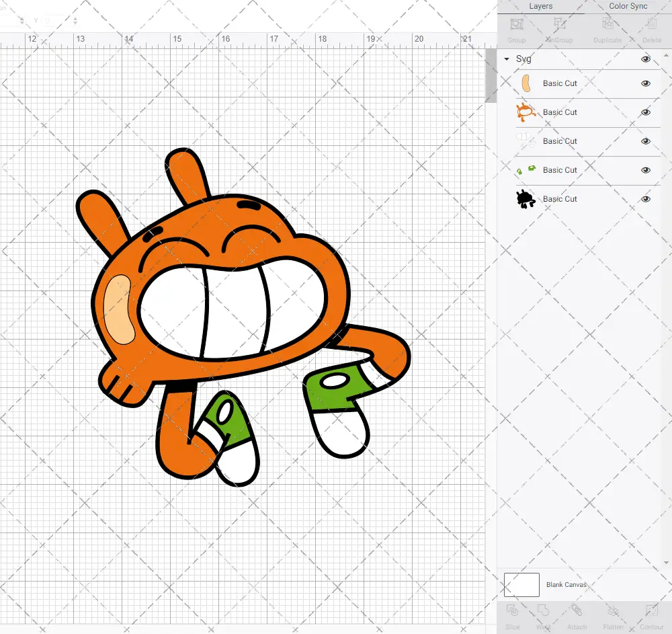Hide the black outline Basic Cut layer

pyautogui.click(x=645, y=199)
